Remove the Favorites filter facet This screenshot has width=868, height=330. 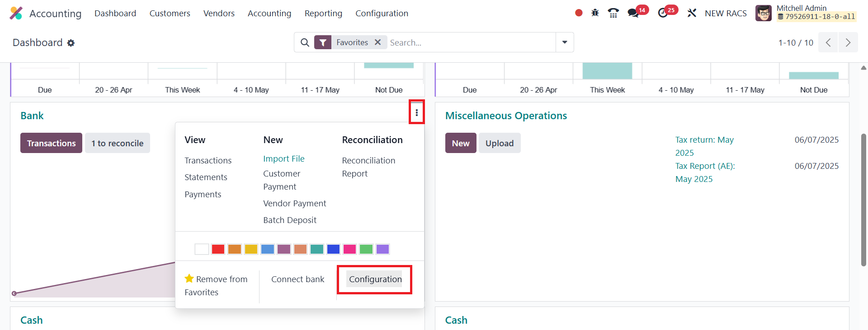tap(378, 42)
